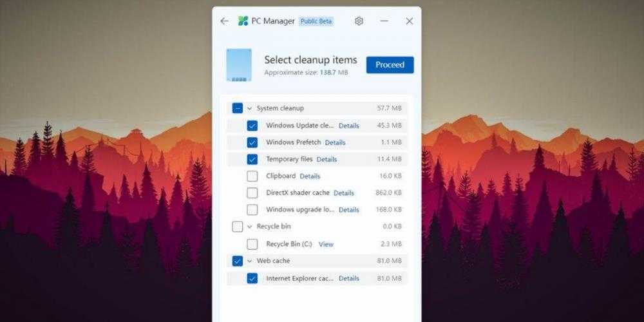
Task: Open Details for DirectX shader cache
Action: [344, 193]
